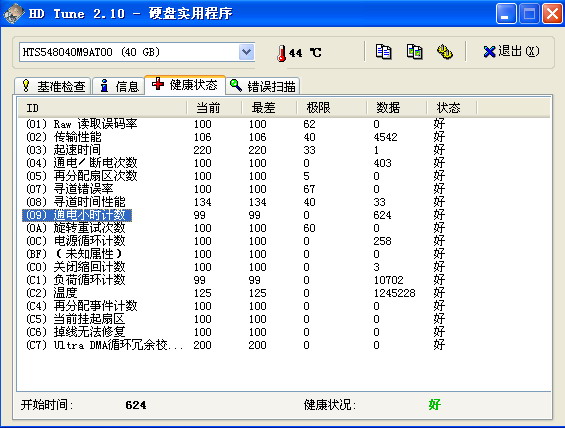Click the magnifier icon on 错误扫描 tab
Screen dimensions: 565x428
[236, 85]
